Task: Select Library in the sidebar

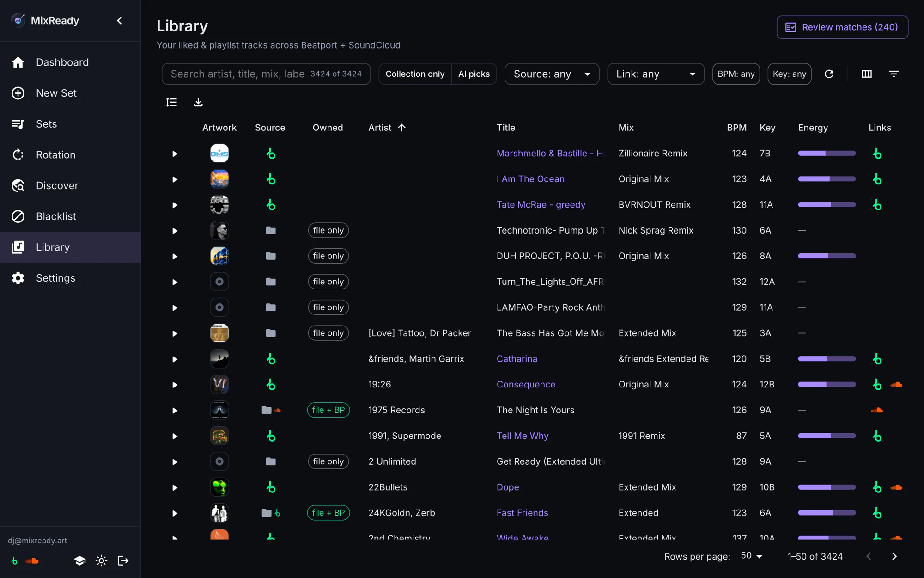Action: tap(70, 247)
